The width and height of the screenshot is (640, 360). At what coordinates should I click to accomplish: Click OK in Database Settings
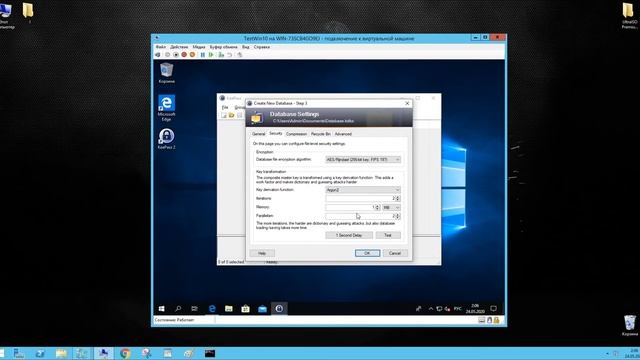coord(367,253)
